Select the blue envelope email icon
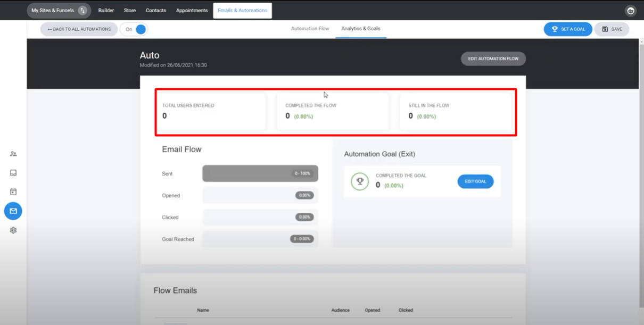The image size is (644, 325). [x=13, y=211]
